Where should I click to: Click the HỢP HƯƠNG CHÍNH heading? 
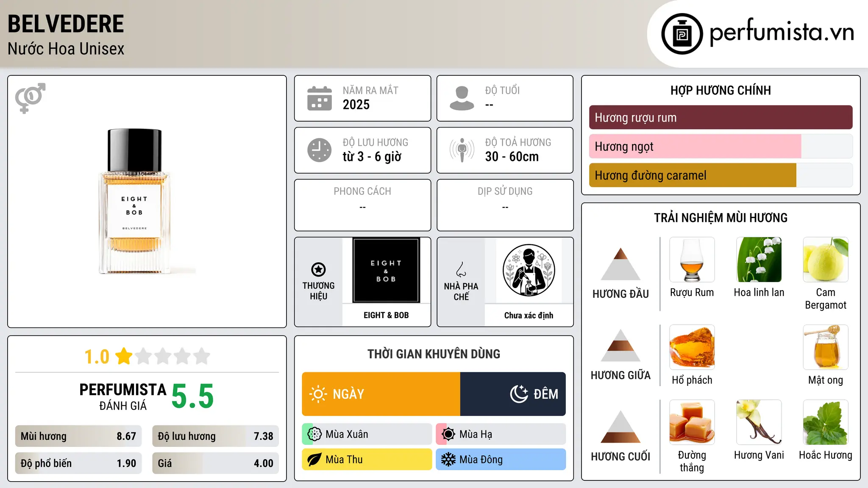tap(721, 90)
